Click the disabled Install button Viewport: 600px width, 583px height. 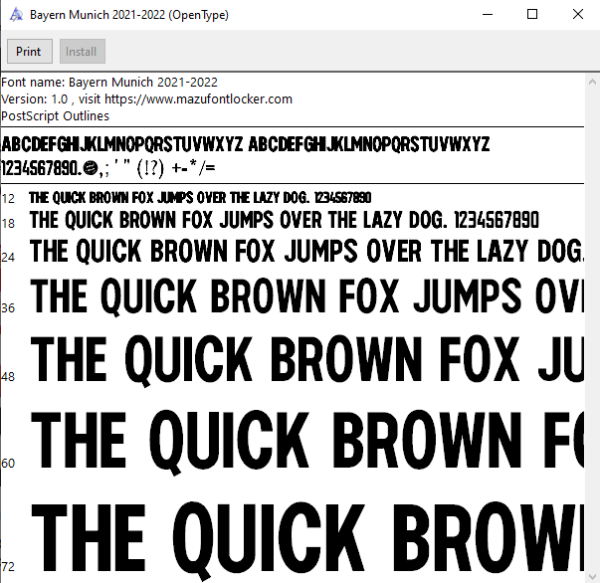click(x=82, y=51)
